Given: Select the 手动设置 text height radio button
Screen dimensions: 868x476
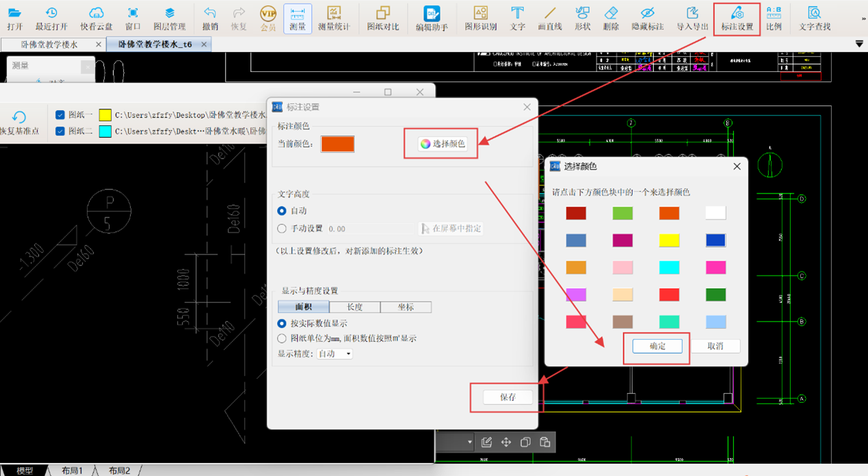Looking at the screenshot, I should (x=282, y=229).
